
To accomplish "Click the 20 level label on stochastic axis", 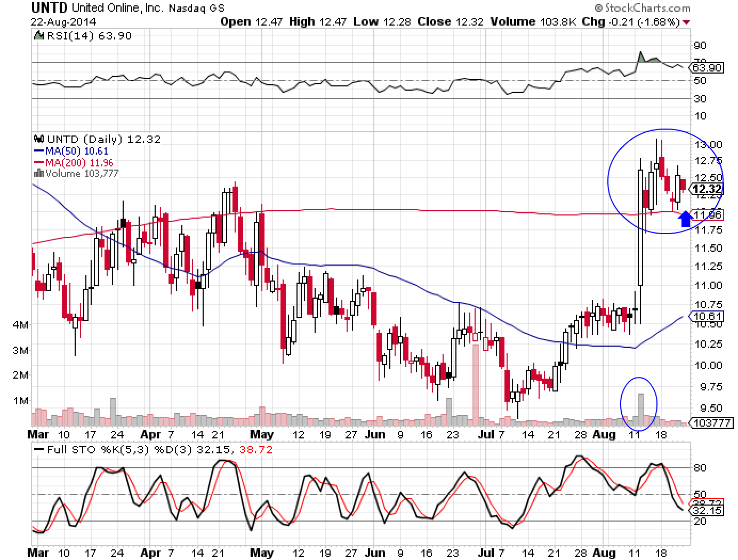I will (700, 521).
